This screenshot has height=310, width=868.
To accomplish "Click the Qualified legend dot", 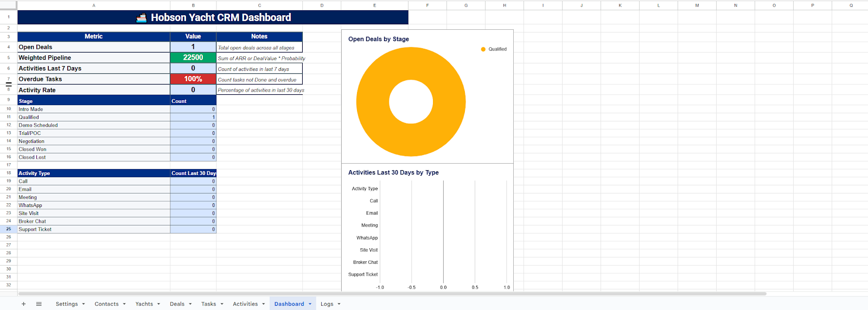I will [483, 49].
